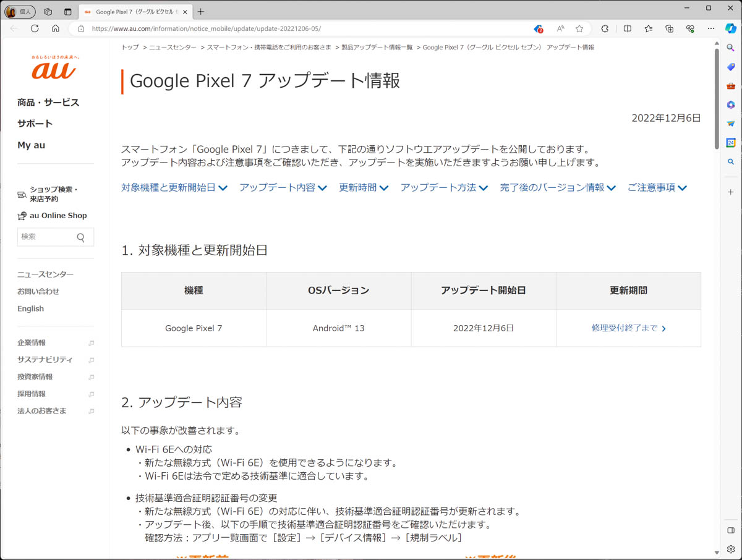Open a new tab with plus button
The width and height of the screenshot is (742, 560).
click(201, 12)
